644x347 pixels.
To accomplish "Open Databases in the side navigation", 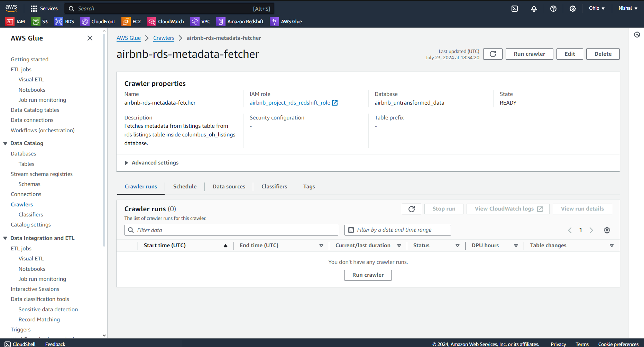I will point(24,154).
